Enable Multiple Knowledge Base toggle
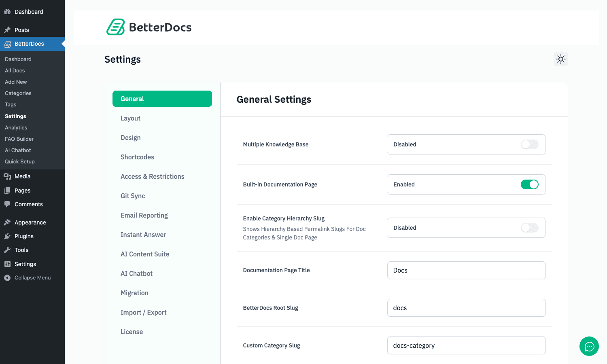This screenshot has width=607, height=364. coord(530,144)
